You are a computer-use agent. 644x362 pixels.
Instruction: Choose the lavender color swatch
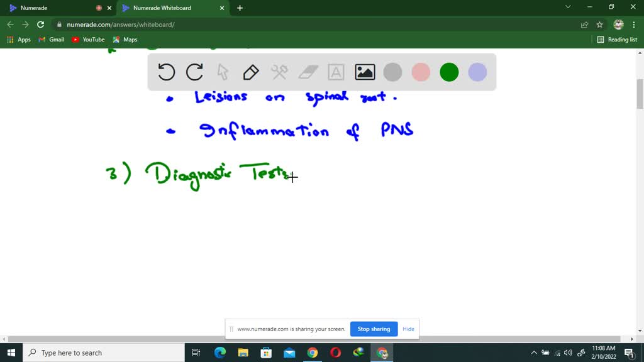[x=478, y=72]
